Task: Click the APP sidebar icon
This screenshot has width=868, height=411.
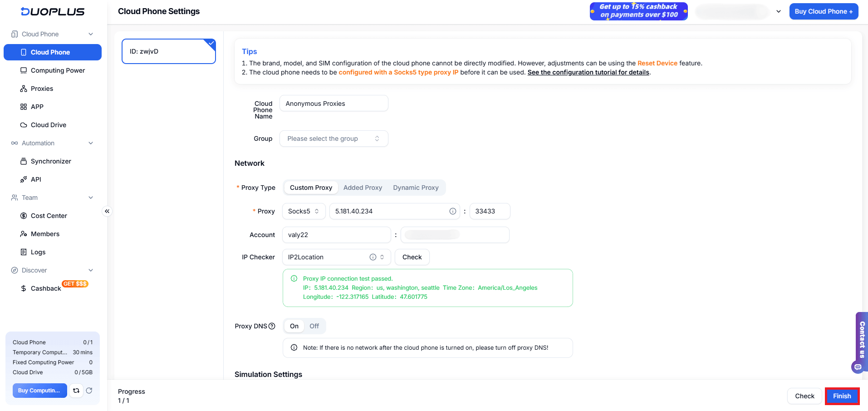Action: 24,107
